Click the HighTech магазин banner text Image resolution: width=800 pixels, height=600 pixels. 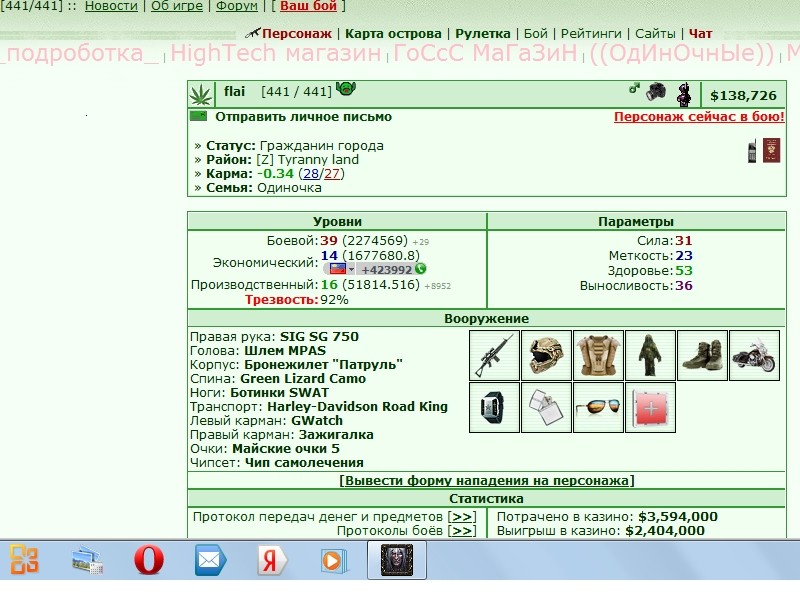click(276, 53)
